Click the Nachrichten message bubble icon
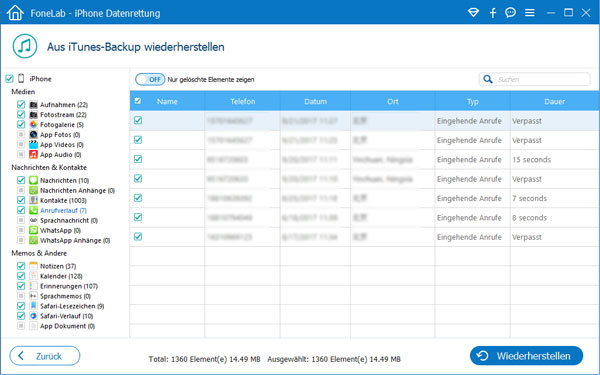The image size is (600, 375). pos(34,180)
